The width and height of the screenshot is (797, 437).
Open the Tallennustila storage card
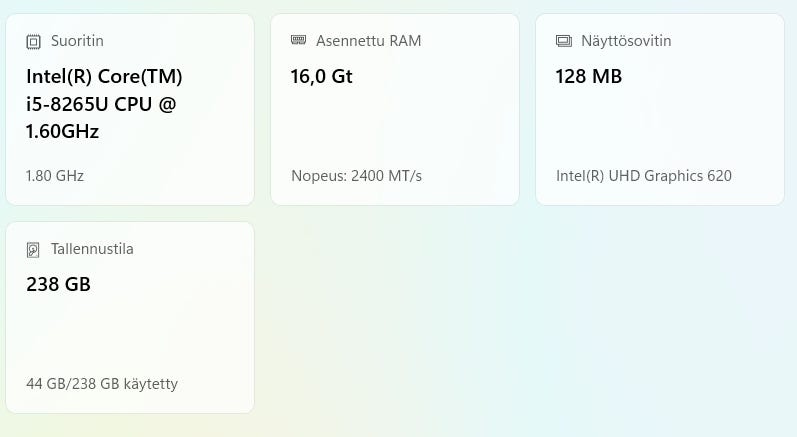point(130,318)
